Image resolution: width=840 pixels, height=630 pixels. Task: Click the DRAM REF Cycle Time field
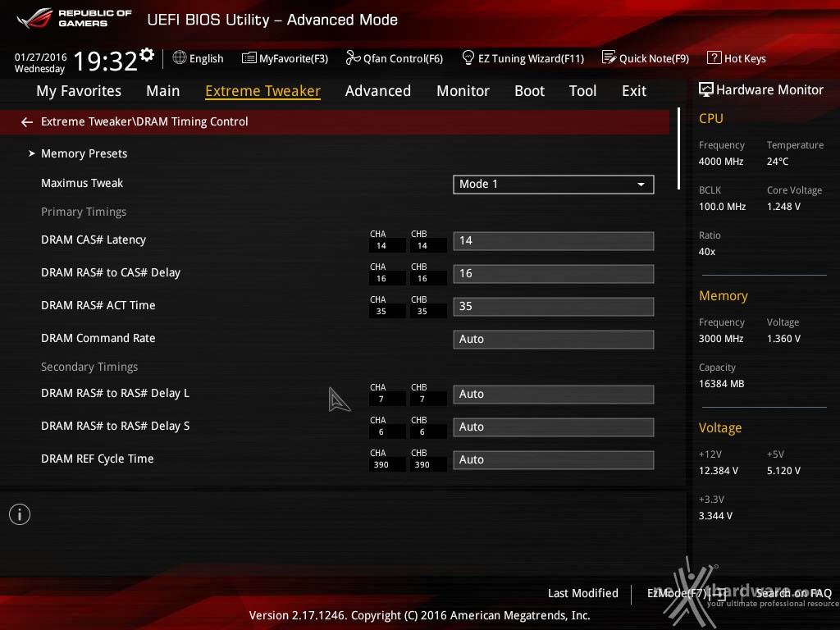coord(554,459)
